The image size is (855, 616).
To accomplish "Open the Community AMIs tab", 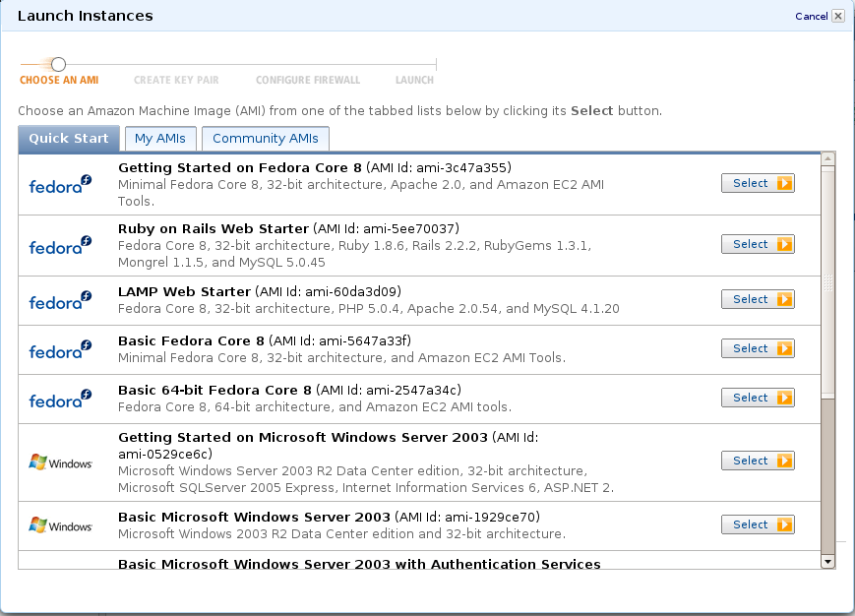I will (266, 139).
